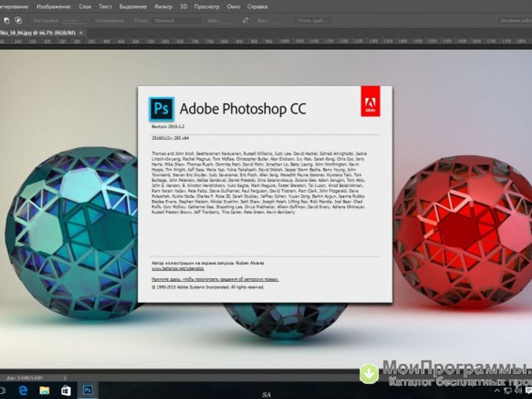The width and height of the screenshot is (532, 399).
Task: Open the Изображение menu
Action: tap(53, 6)
